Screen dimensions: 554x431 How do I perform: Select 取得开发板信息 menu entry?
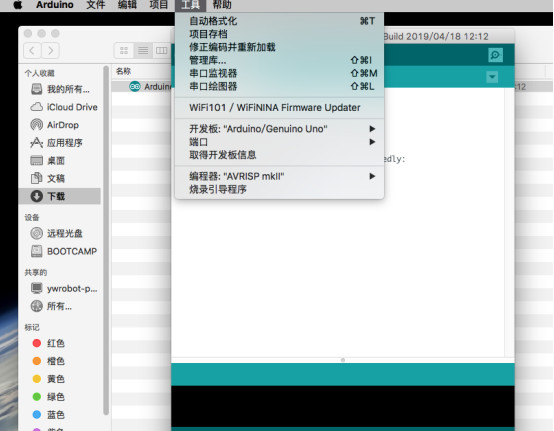[x=279, y=155]
